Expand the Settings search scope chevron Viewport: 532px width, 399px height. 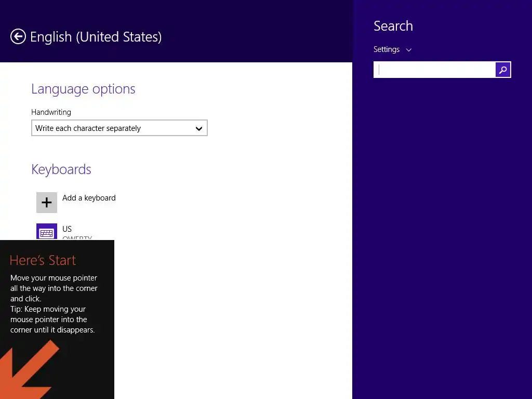409,50
